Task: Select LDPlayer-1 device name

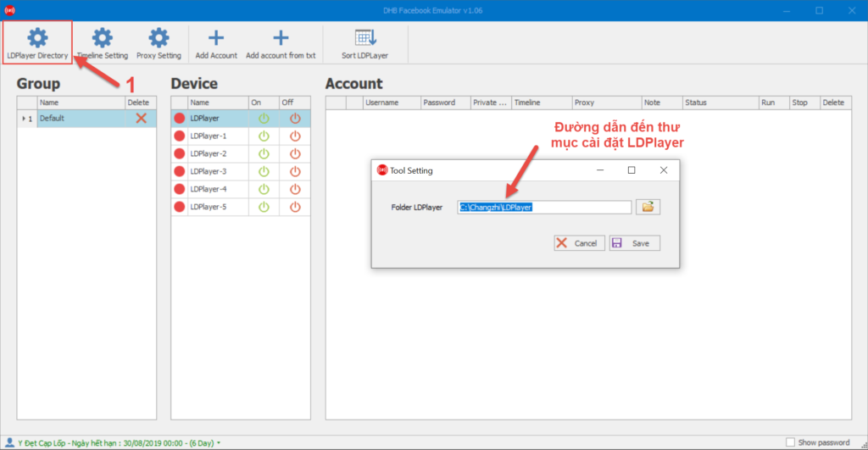Action: (x=209, y=136)
